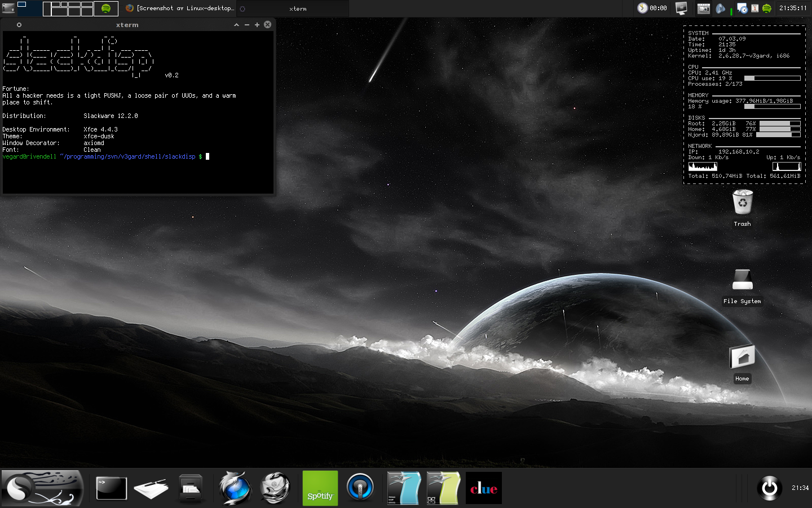This screenshot has width=812, height=508.
Task: Click the "Kernel: 2.6.28.7-v3gard, i686" line
Action: (739, 56)
